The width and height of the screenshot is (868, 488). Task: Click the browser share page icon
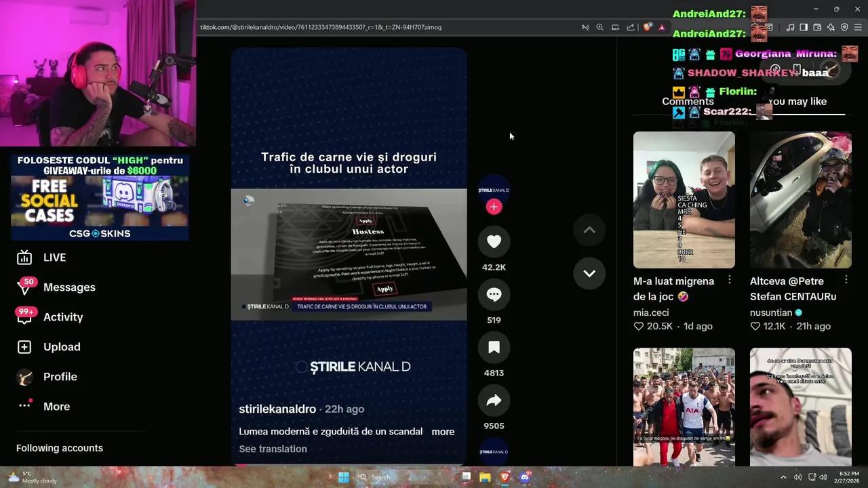coord(631,27)
